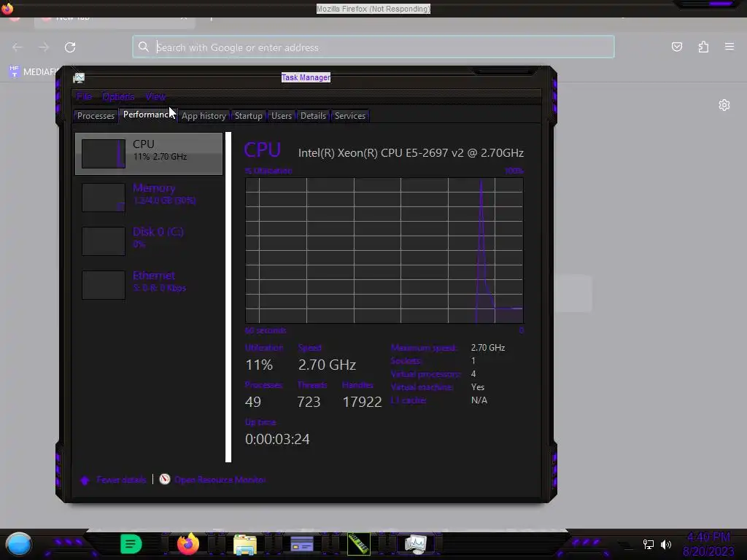Go to the Users tab
Image resolution: width=747 pixels, height=560 pixels.
(281, 116)
